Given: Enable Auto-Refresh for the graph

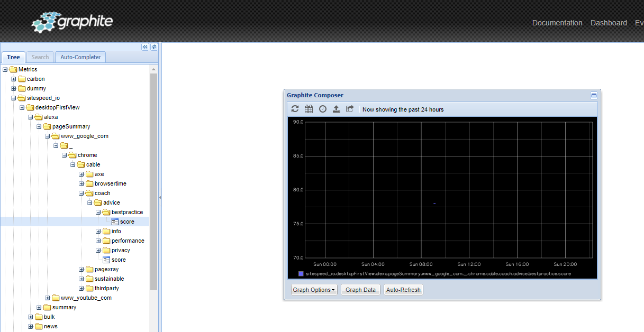Looking at the screenshot, I should click(403, 289).
